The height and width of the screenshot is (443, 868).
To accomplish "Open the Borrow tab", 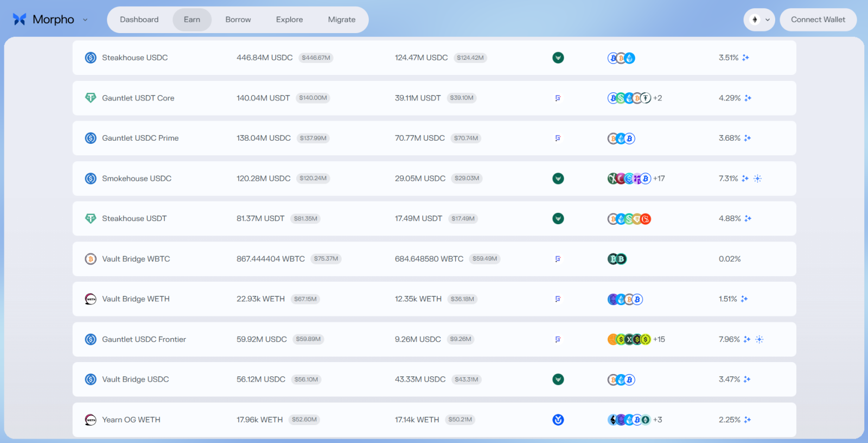I will [238, 20].
